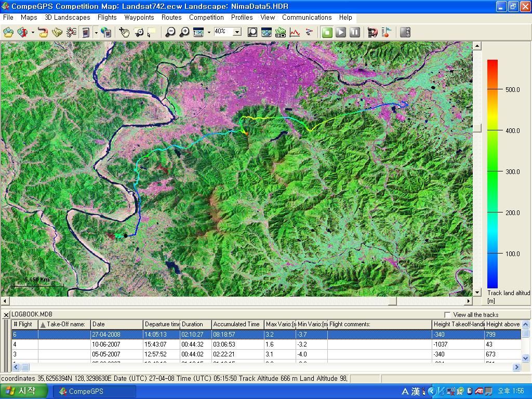The height and width of the screenshot is (399, 532).
Task: Click the map's vertical scroll down arrow
Action: 477,292
